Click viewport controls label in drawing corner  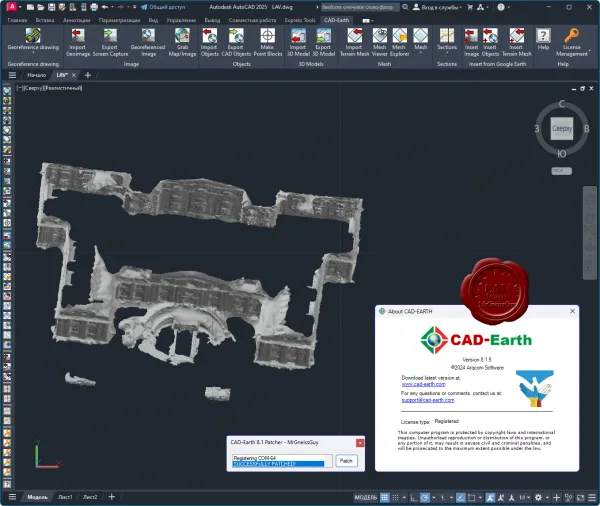coord(49,88)
